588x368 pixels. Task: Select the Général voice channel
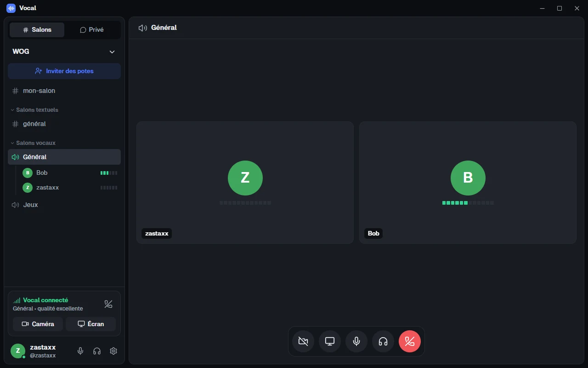[x=64, y=157]
